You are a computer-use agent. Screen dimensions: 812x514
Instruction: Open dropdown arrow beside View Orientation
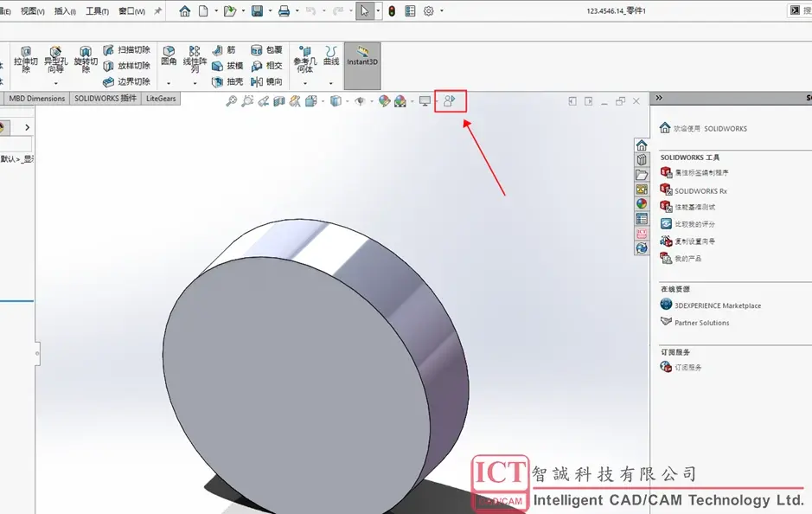coord(323,101)
